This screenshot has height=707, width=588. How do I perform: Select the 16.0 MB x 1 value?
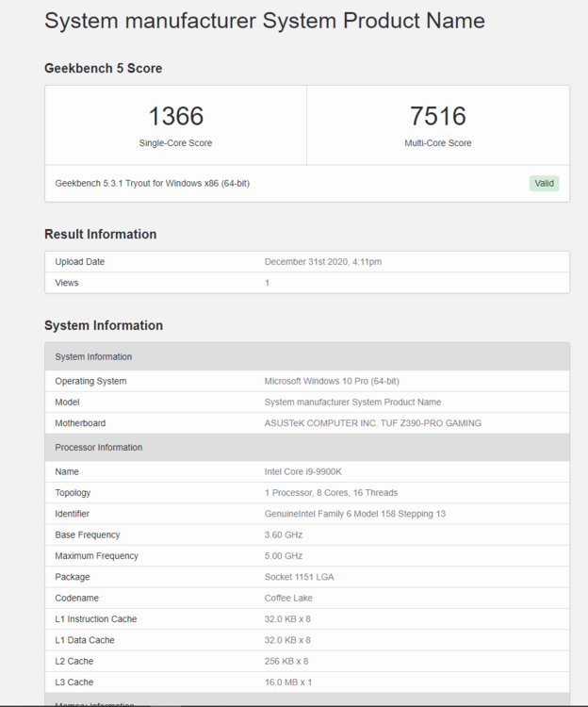coord(288,682)
